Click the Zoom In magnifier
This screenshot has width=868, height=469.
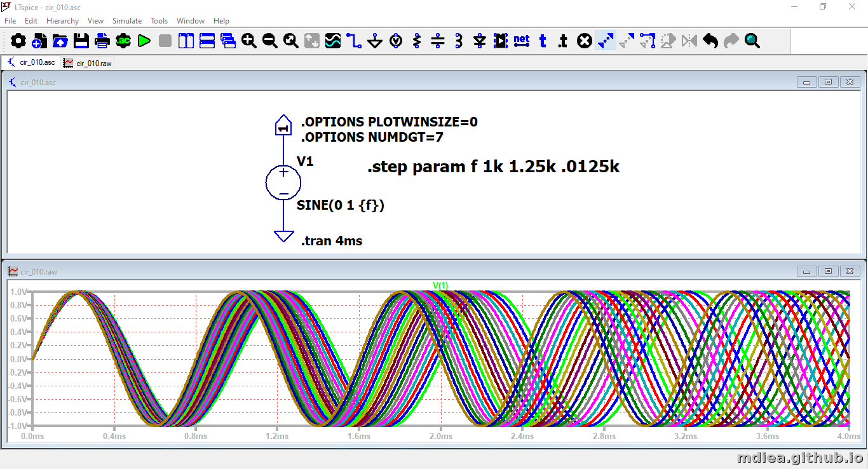click(249, 41)
